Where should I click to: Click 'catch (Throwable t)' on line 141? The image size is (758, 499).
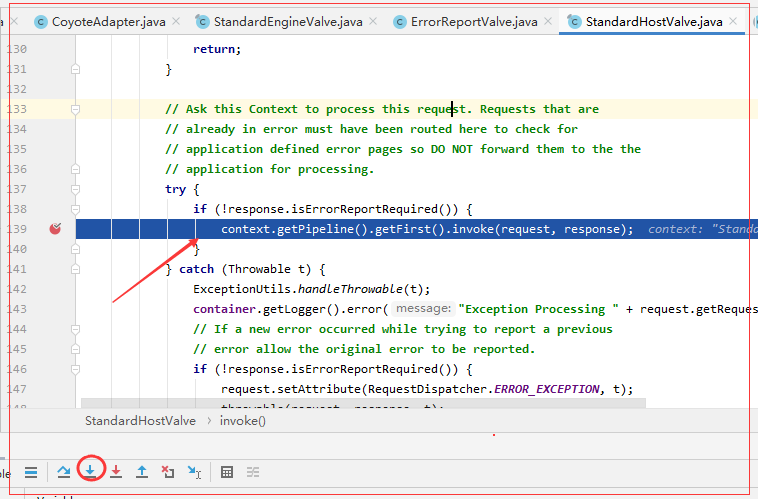[x=247, y=269]
